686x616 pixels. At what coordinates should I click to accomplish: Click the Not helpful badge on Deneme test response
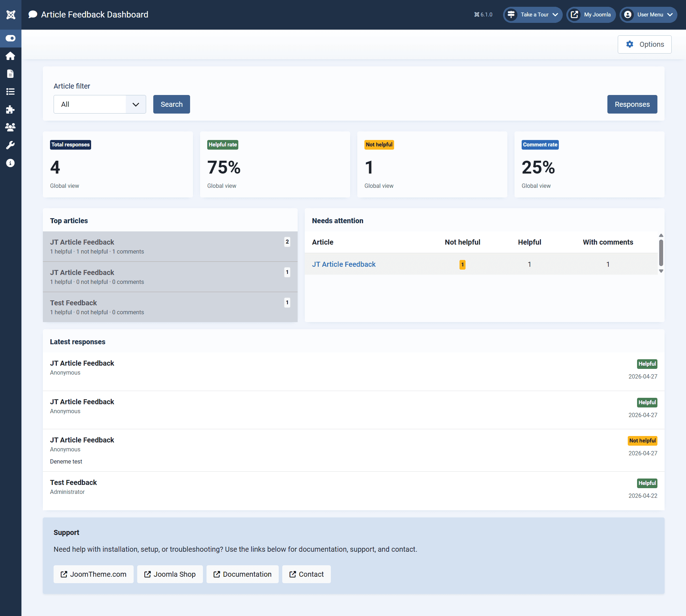(x=642, y=441)
